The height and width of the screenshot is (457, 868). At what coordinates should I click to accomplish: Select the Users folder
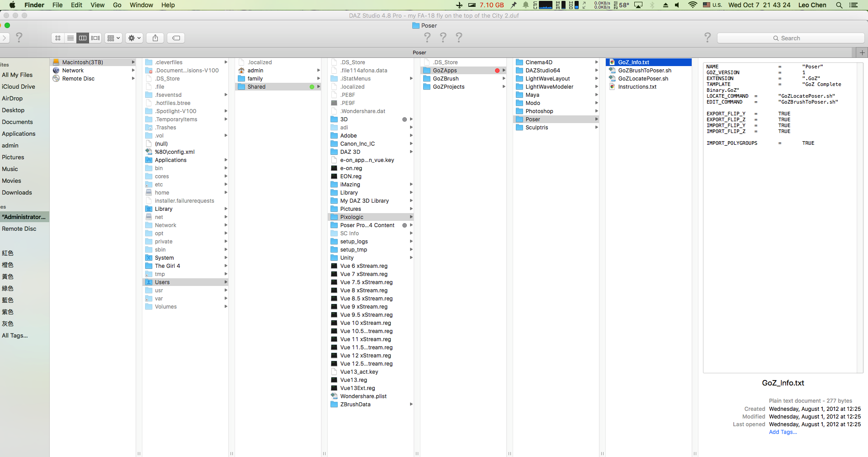[x=185, y=282]
